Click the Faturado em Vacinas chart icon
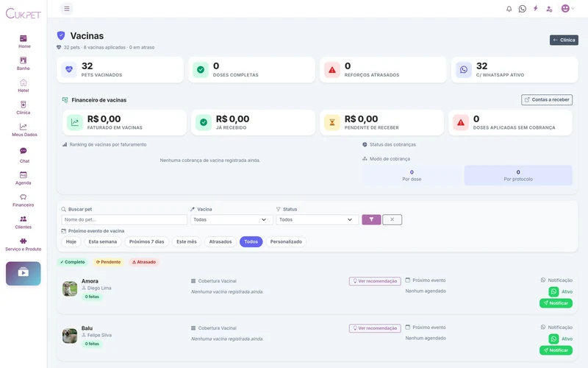 point(75,122)
